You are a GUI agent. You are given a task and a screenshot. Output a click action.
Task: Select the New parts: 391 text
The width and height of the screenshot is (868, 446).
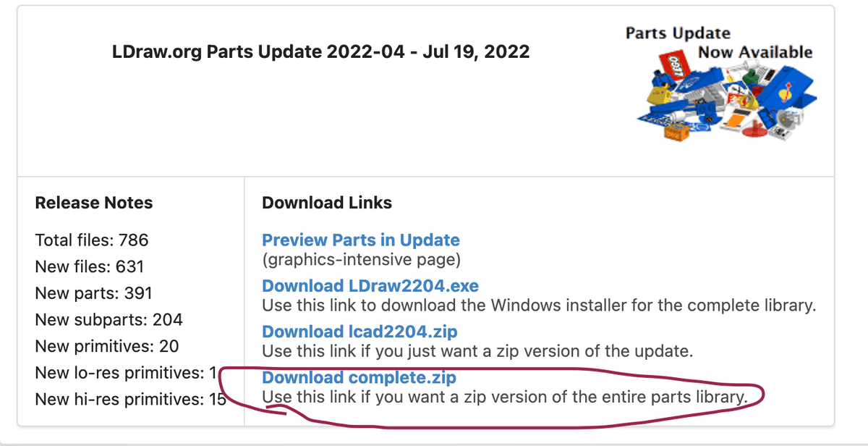pyautogui.click(x=93, y=293)
